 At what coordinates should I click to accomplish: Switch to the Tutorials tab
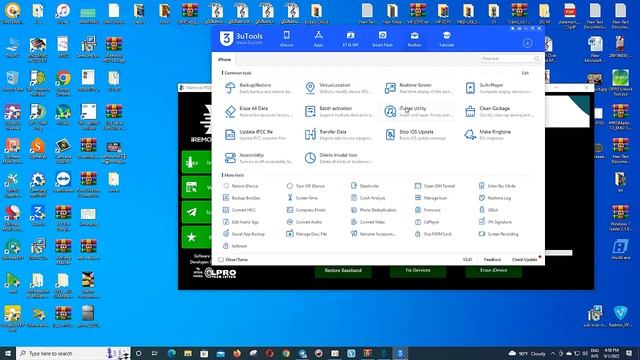click(x=447, y=40)
